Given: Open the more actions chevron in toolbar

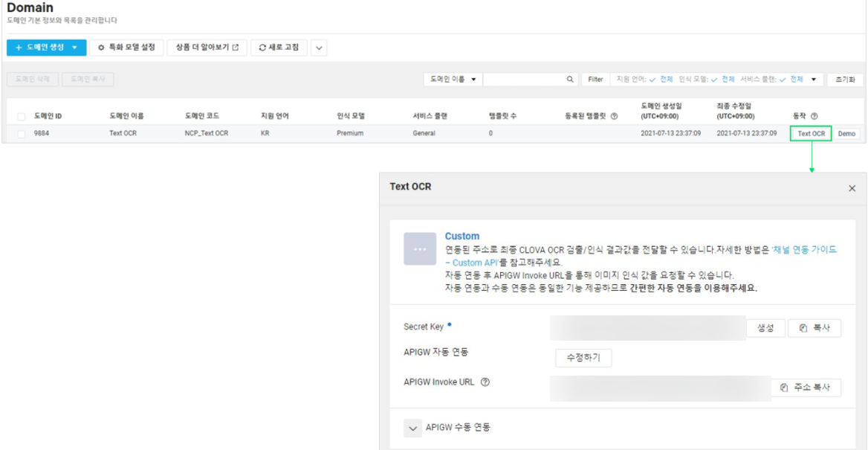Looking at the screenshot, I should [318, 48].
